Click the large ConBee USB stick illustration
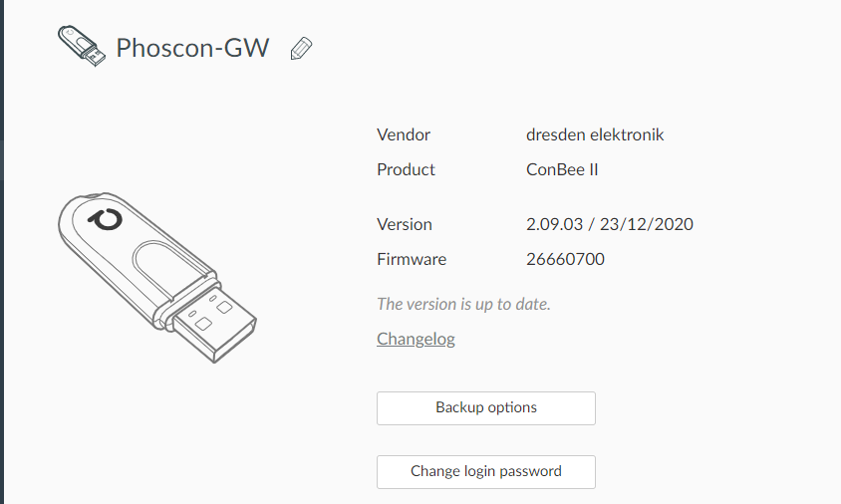This screenshot has height=504, width=841. click(156, 278)
